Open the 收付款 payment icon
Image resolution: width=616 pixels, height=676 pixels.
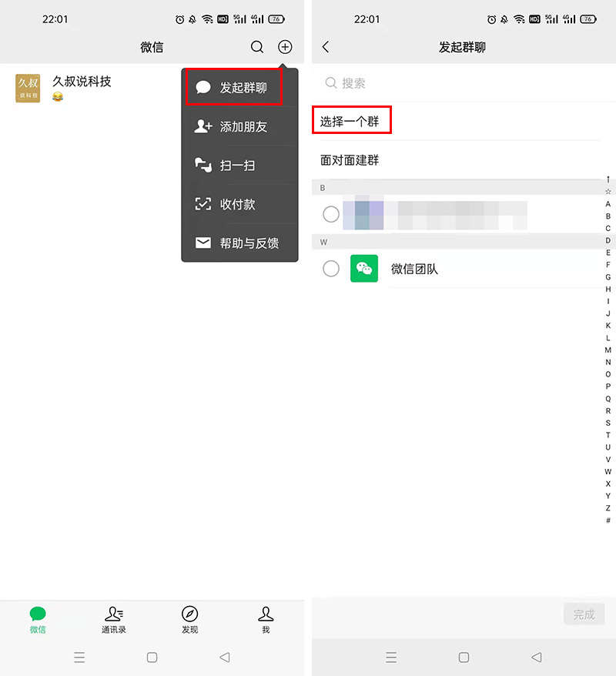click(202, 204)
